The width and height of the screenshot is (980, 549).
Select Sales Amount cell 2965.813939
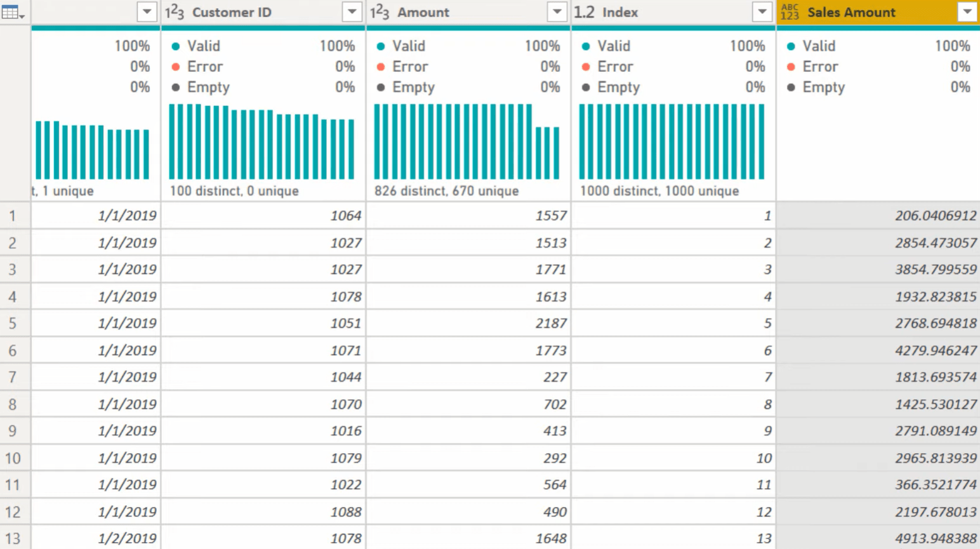(x=878, y=458)
